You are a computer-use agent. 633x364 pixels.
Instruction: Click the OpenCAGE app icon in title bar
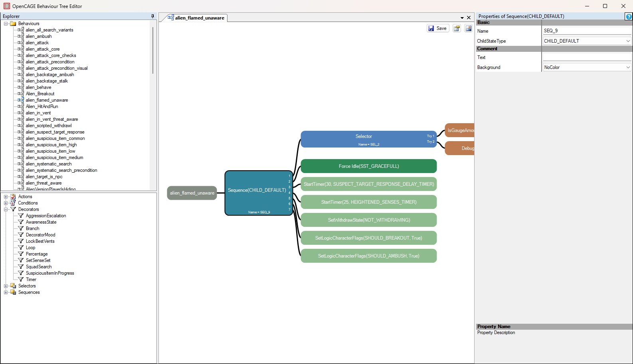pos(7,6)
